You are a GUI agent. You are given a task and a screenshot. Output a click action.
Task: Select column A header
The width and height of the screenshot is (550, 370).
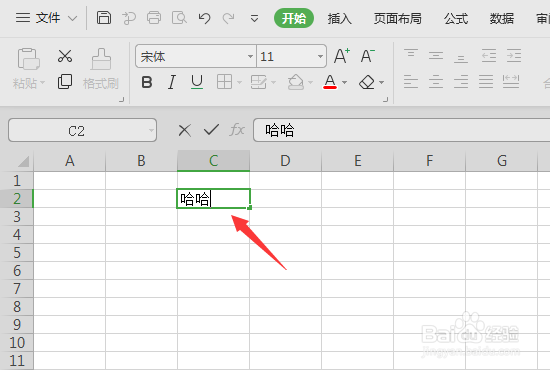pyautogui.click(x=69, y=161)
